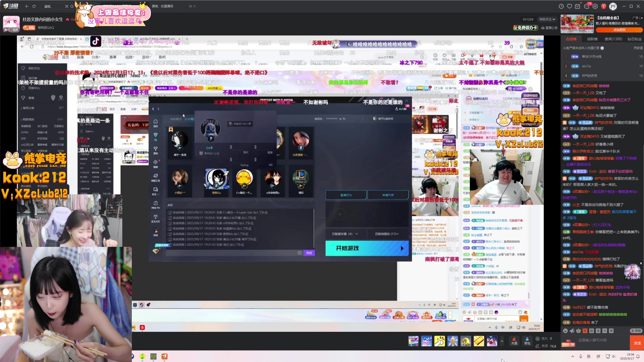Open the notification bell in taskbar

point(638,356)
